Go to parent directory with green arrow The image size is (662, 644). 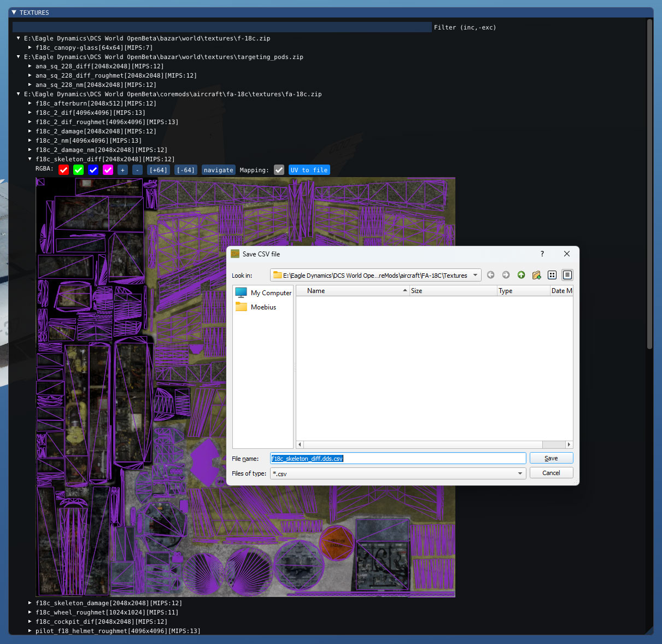(521, 275)
